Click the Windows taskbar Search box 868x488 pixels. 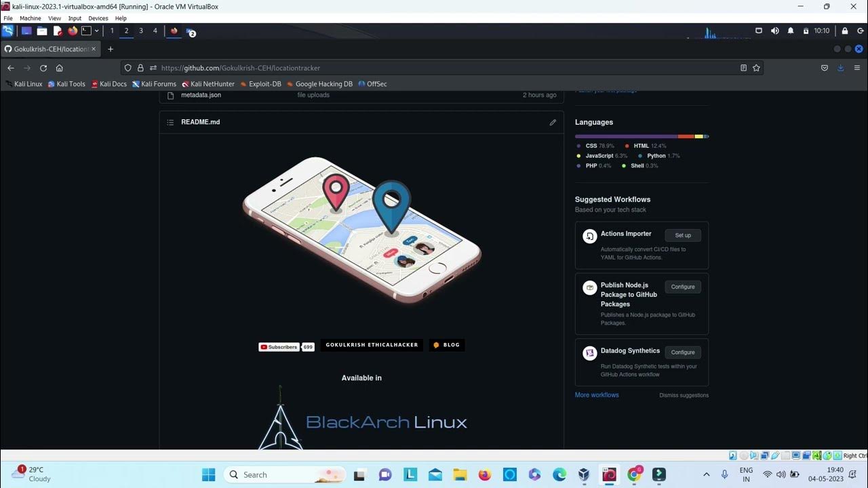285,474
